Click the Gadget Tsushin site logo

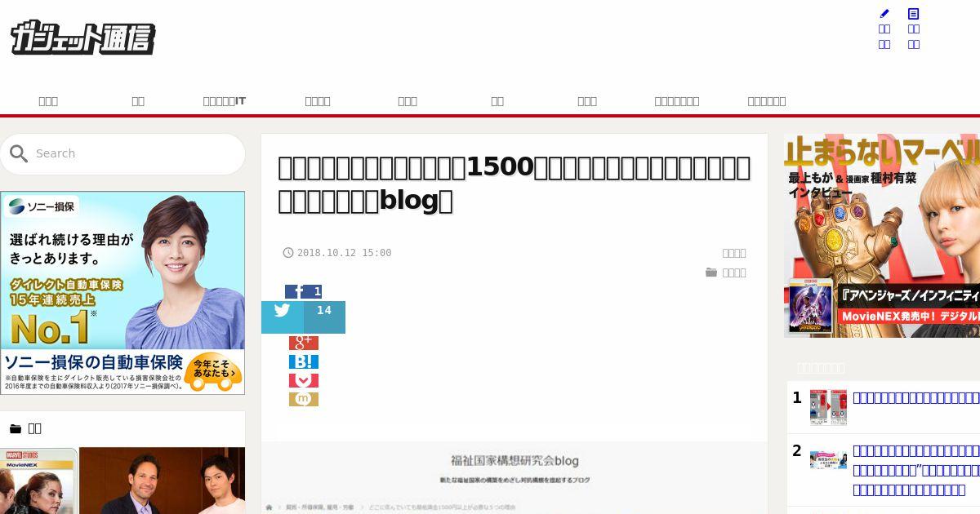click(82, 38)
